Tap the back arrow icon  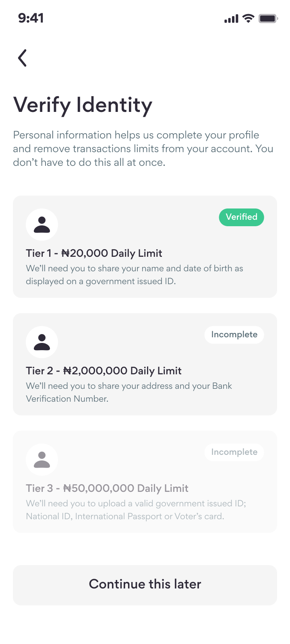23,58
